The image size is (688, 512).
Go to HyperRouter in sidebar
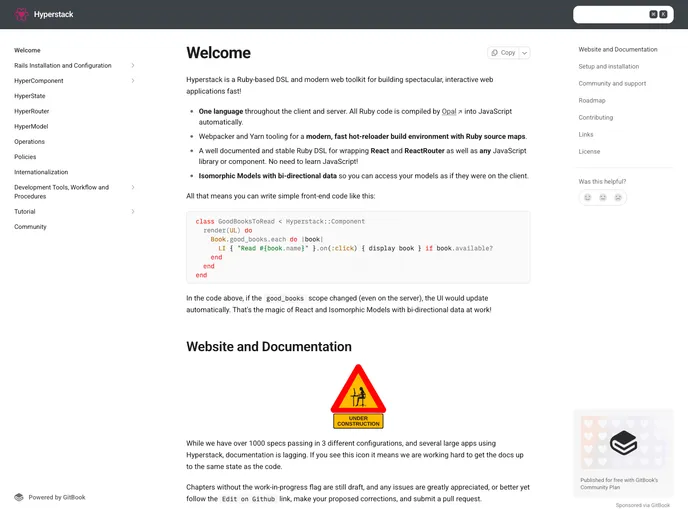[x=32, y=111]
